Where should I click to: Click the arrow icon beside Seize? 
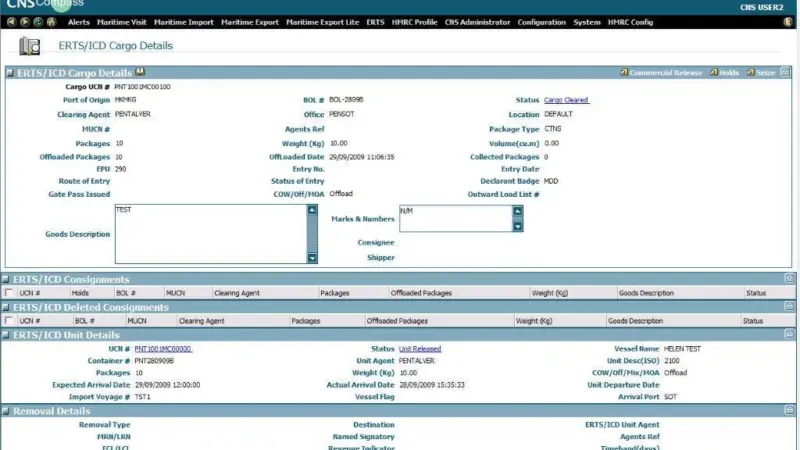(751, 72)
